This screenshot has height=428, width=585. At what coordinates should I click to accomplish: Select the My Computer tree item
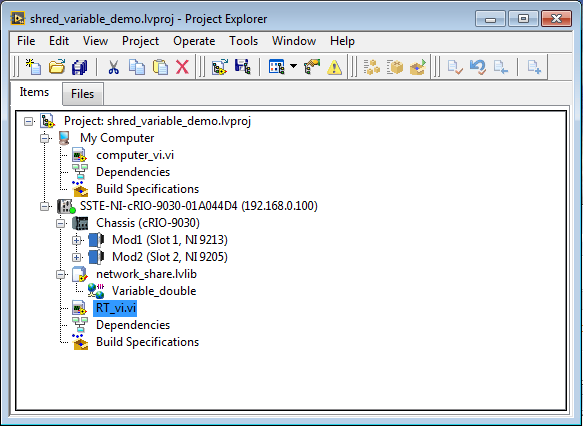pyautogui.click(x=117, y=138)
